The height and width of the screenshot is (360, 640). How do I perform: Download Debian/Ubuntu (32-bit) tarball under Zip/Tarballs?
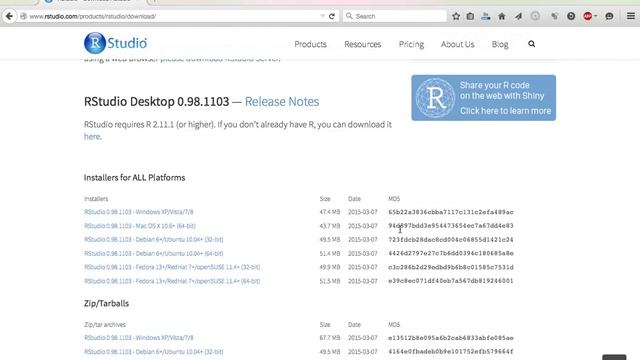153,351
